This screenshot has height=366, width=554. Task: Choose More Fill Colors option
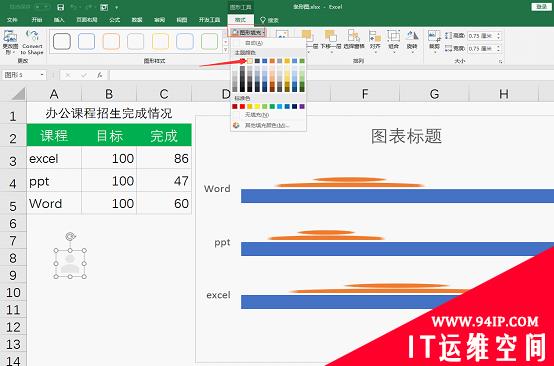(x=267, y=125)
